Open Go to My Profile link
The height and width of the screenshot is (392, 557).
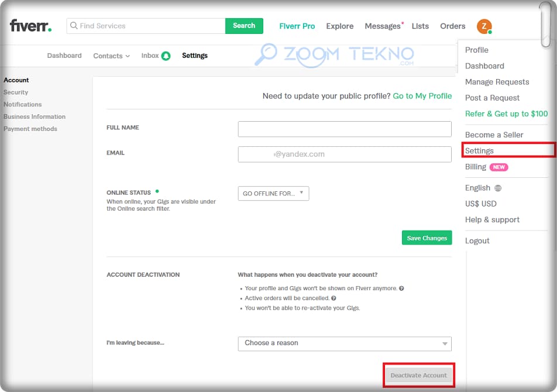422,96
